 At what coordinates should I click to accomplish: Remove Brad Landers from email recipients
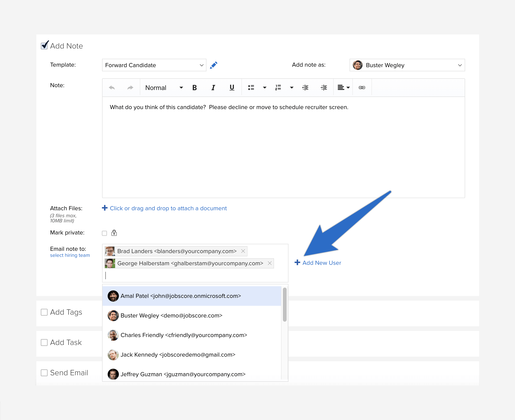[x=243, y=251]
